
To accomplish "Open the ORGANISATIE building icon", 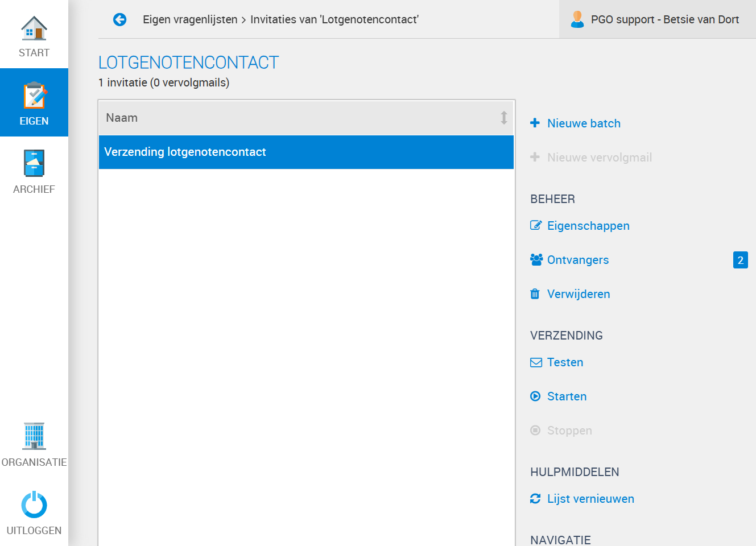I will pos(34,436).
